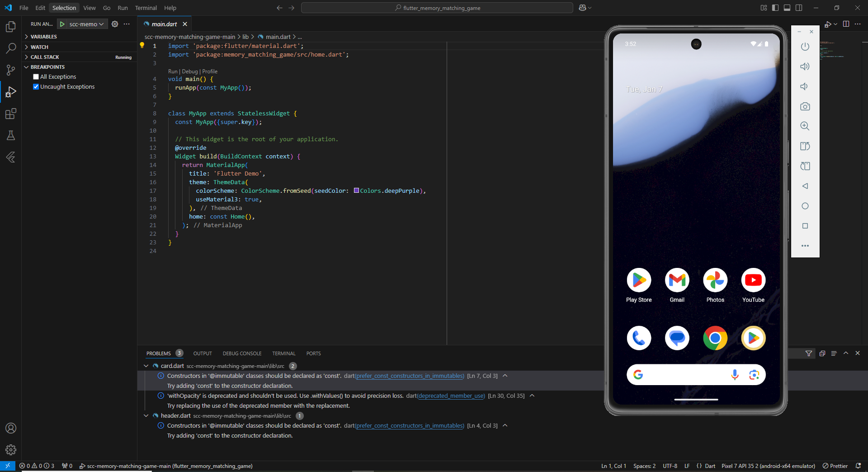Screen dimensions: 868x472
Task: Open Run and Debug more actions ellipsis
Action: pos(127,24)
